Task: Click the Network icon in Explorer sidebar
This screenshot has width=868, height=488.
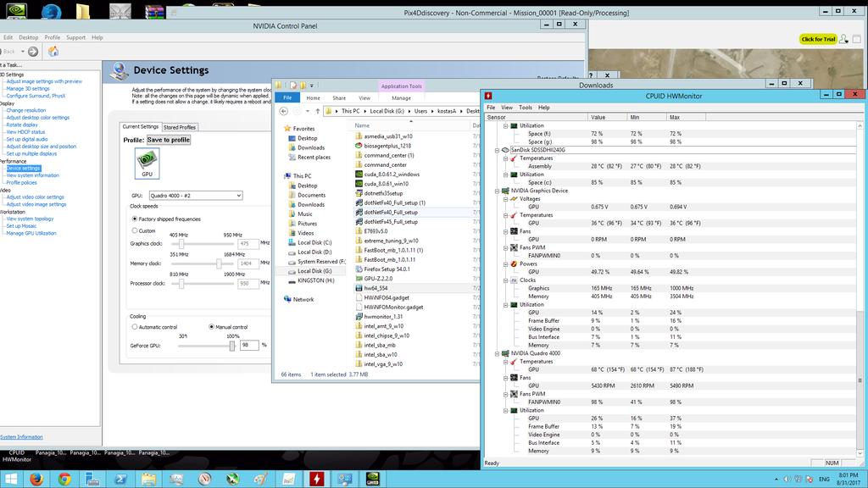Action: click(287, 299)
